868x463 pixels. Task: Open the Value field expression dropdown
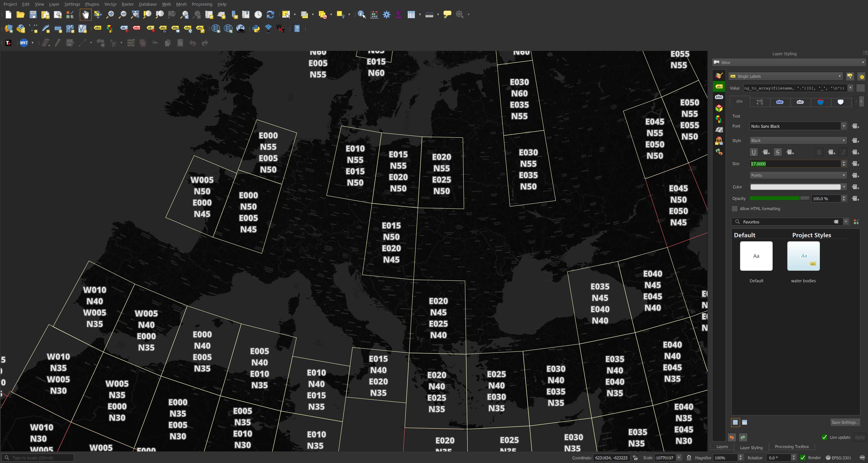[x=850, y=88]
